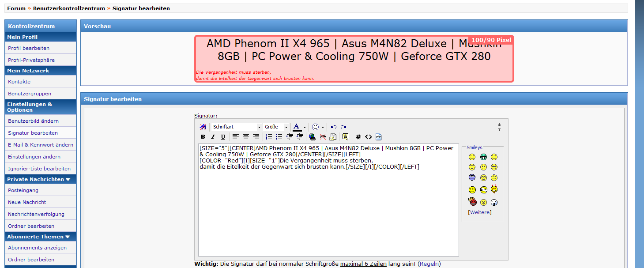Wrap selection in PHP tags

pos(379,137)
